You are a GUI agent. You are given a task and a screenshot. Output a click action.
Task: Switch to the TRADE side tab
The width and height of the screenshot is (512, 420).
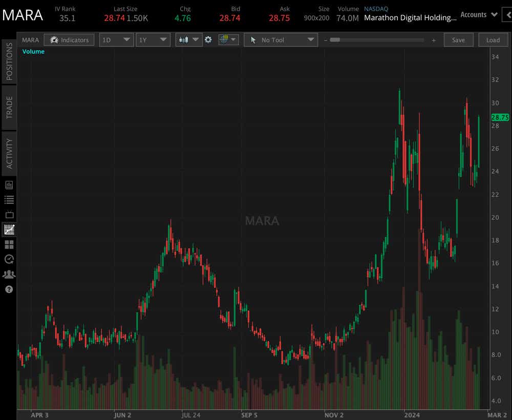pyautogui.click(x=9, y=108)
